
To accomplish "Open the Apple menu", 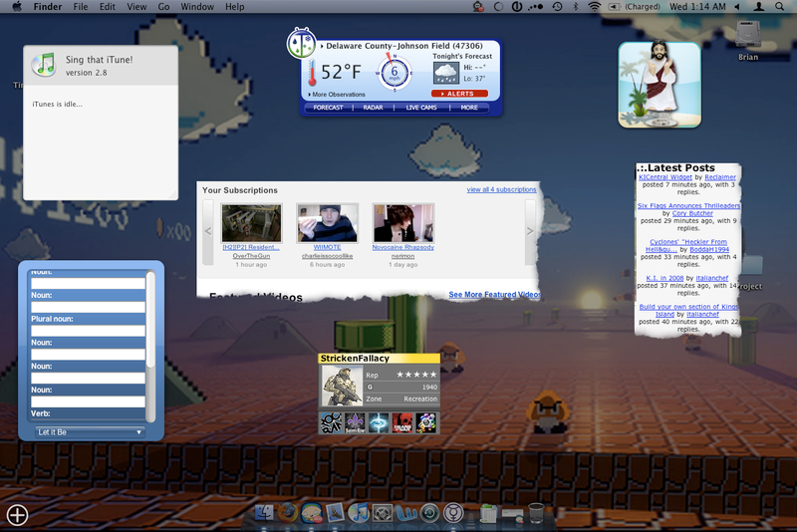I will 17,7.
